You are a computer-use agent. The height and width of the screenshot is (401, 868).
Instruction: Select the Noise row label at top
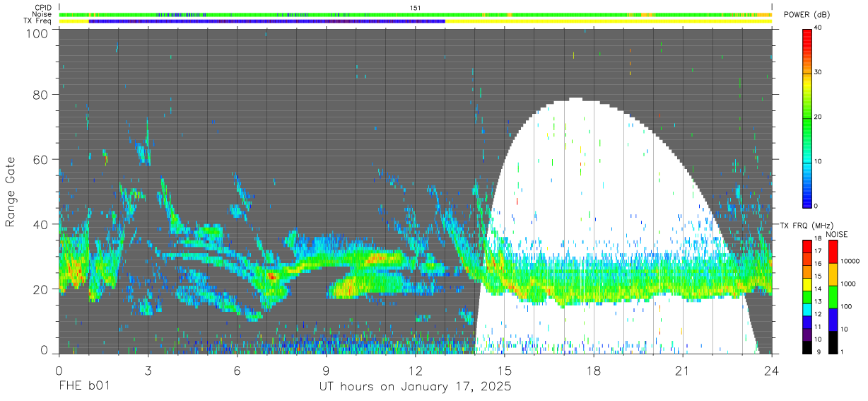tap(42, 14)
